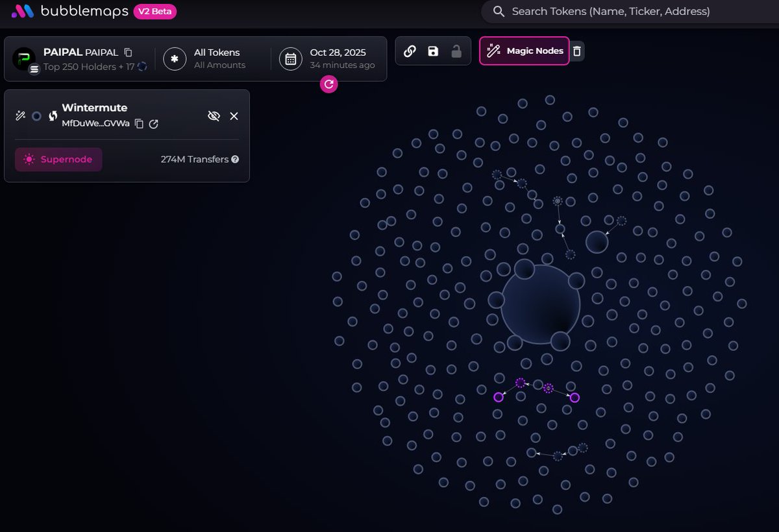The height and width of the screenshot is (532, 779).
Task: Click the trash icon beside Magic Nodes
Action: tap(577, 51)
